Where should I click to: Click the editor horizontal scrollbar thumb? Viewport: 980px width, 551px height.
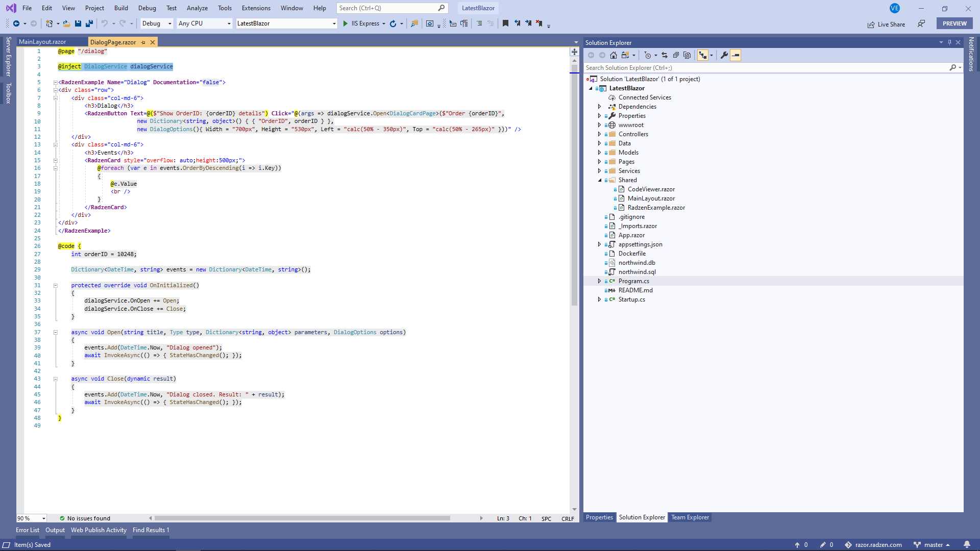click(302, 518)
